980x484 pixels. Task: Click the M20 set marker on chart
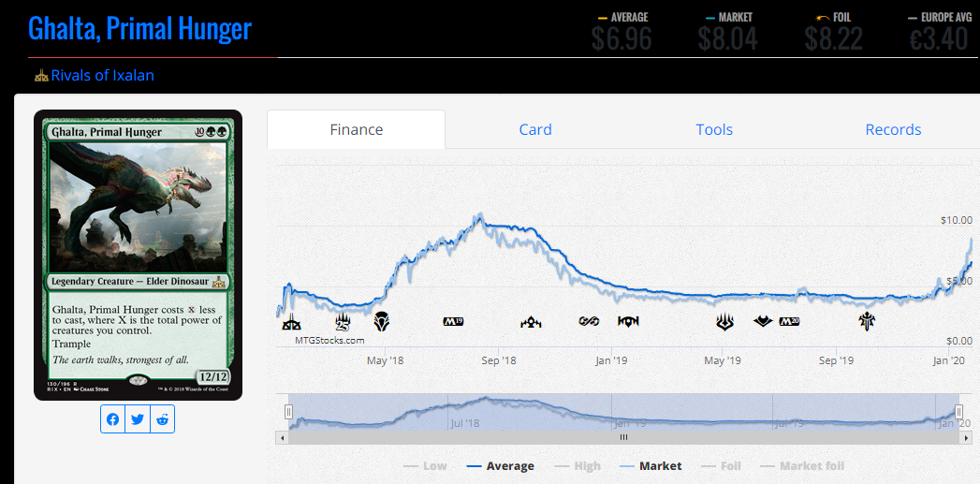789,321
